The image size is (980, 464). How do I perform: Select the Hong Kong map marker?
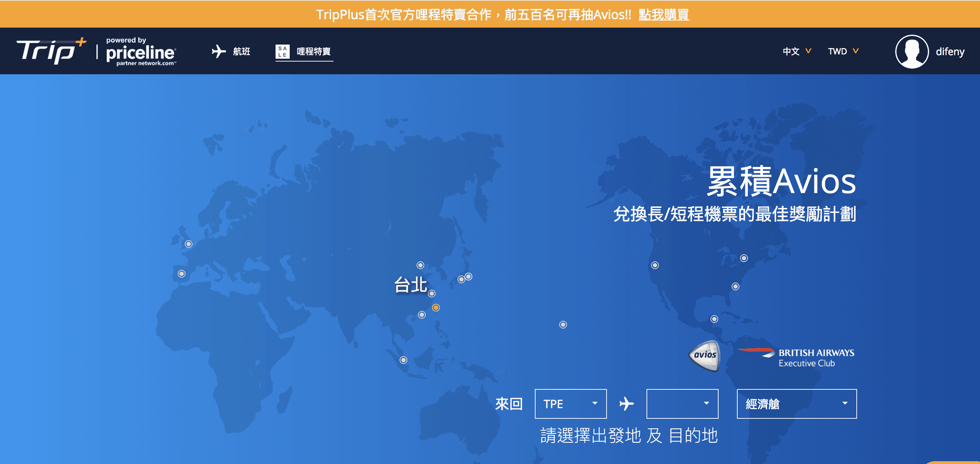422,315
